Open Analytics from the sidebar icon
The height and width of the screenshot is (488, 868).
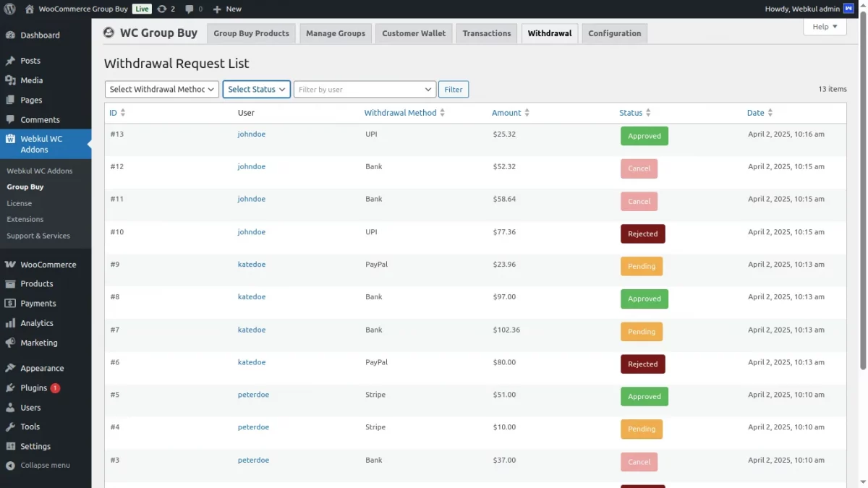point(12,322)
